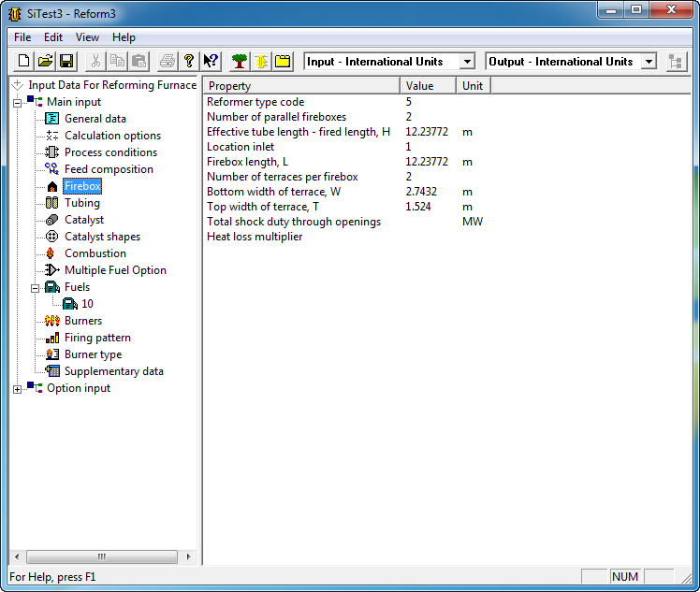Open the Edit menu

53,37
